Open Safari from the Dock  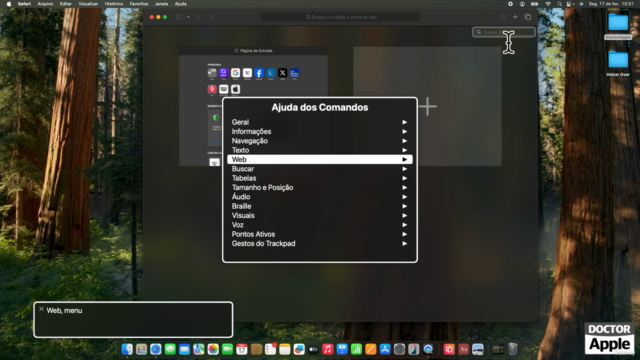tap(156, 349)
